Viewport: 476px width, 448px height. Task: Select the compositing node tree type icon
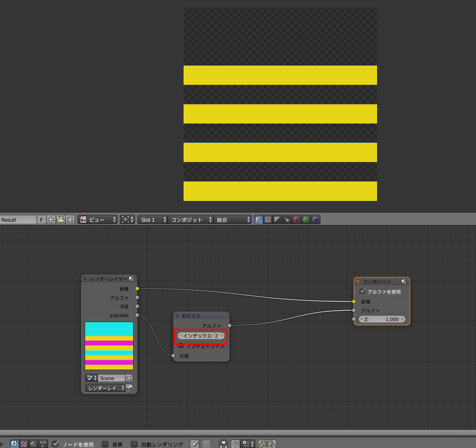[14, 444]
